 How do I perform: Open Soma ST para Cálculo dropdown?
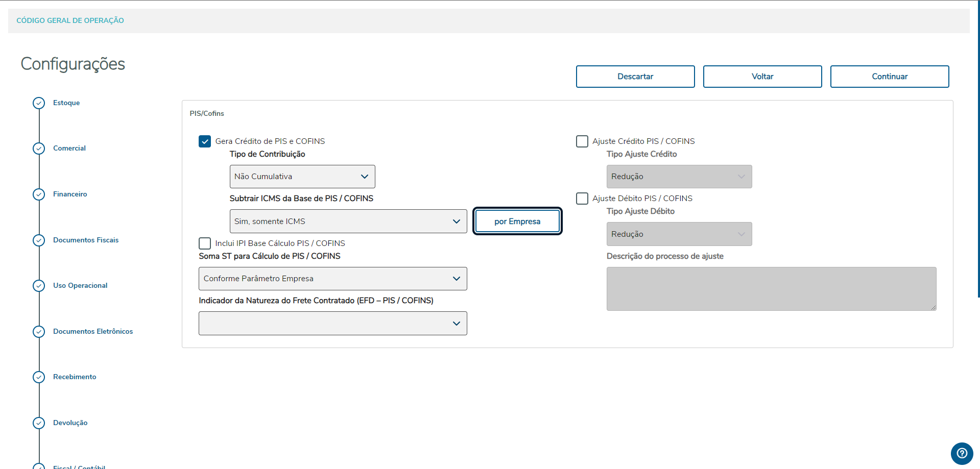pos(333,279)
